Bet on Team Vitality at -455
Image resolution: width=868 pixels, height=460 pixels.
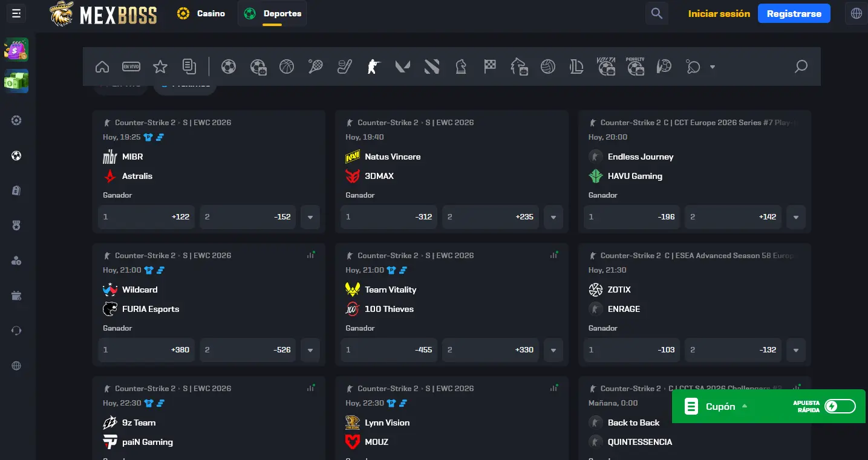(x=389, y=350)
